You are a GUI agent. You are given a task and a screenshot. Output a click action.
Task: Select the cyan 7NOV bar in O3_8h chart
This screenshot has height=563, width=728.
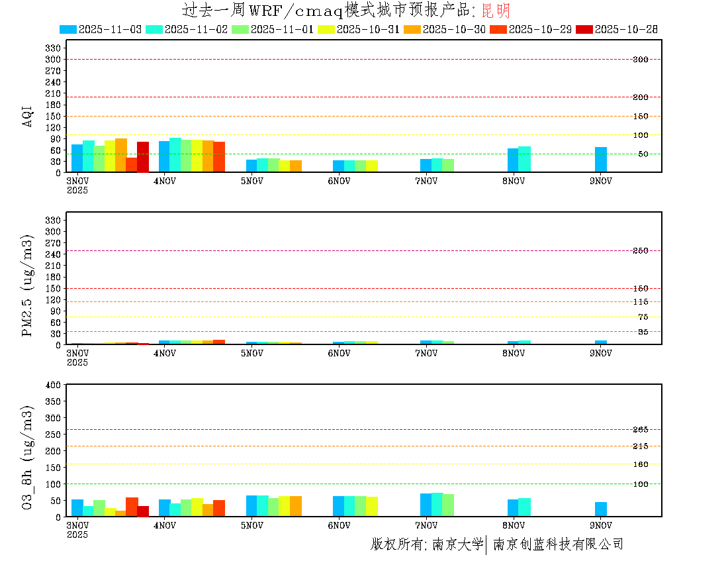[x=437, y=505]
